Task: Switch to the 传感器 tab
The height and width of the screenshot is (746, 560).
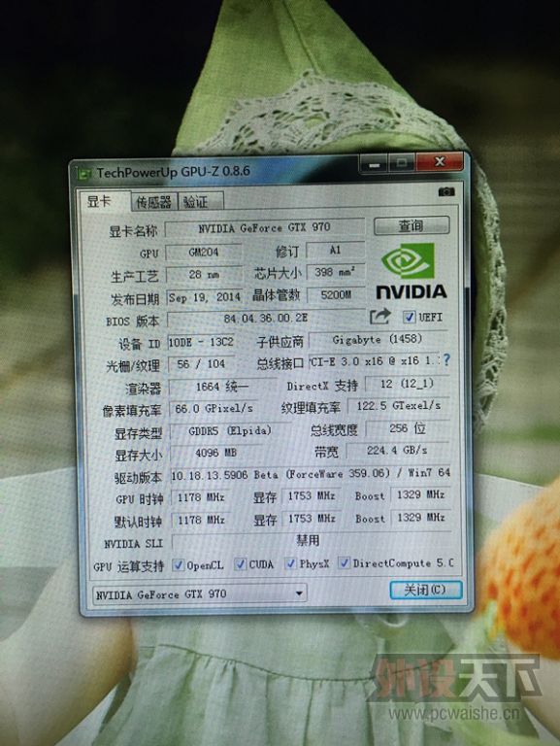Action: click(153, 202)
